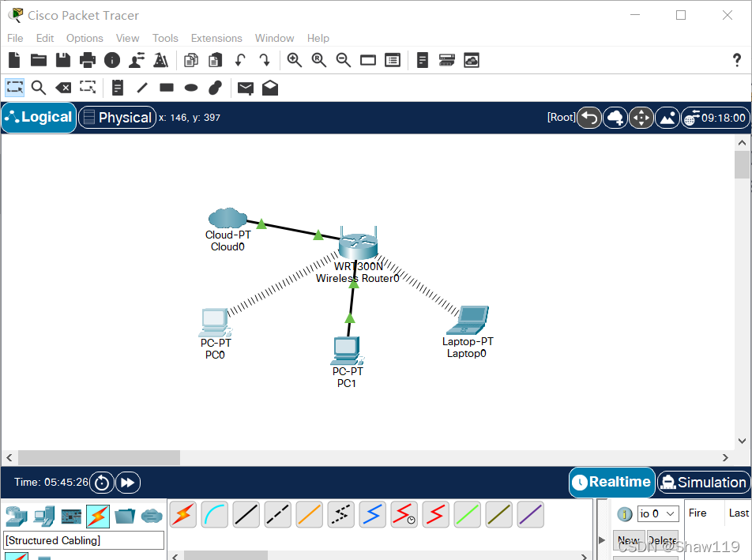Open the Extensions menu
Viewport: 752px width, 560px height.
(x=216, y=38)
